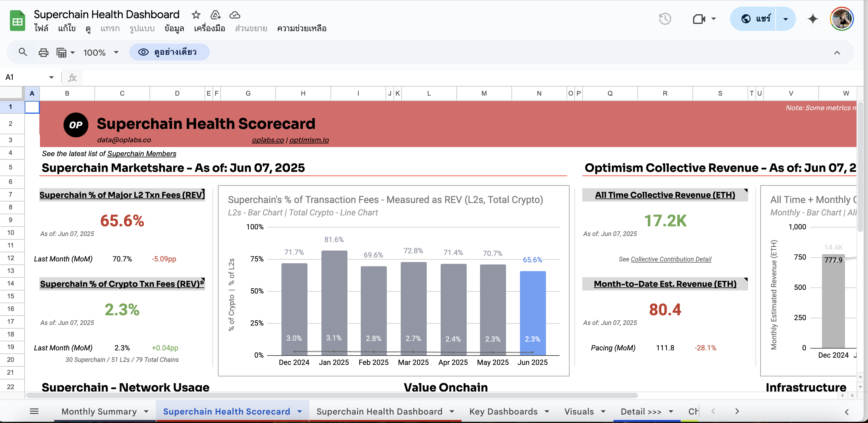Viewport: 868px width, 423px height.
Task: Click the vertical scrollbar thumb
Action: coord(860,168)
